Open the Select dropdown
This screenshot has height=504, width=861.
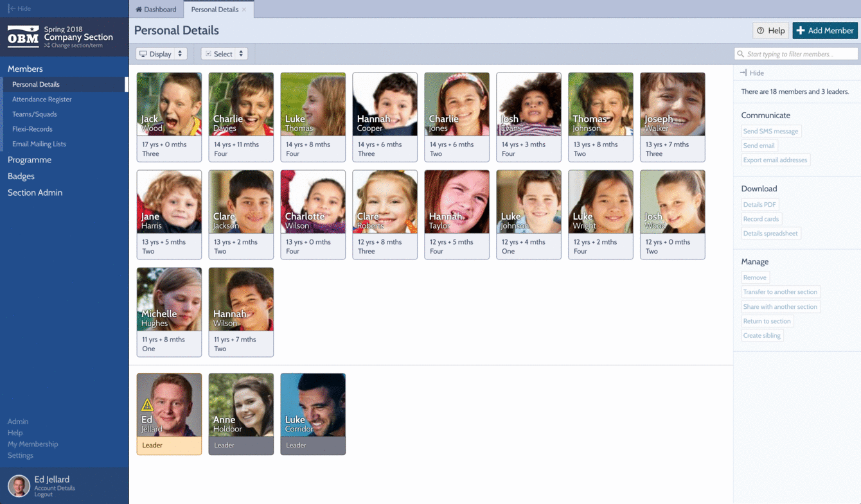coord(224,54)
